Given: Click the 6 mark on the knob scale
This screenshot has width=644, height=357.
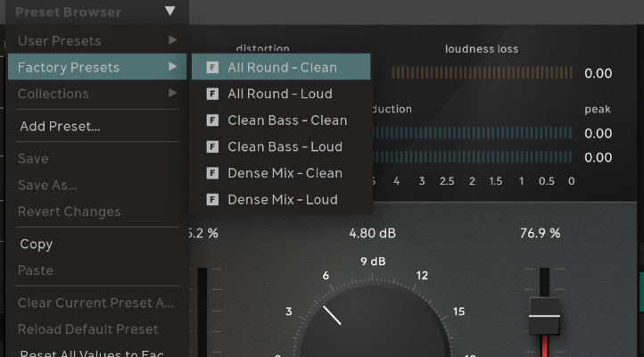Looking at the screenshot, I should tap(326, 276).
